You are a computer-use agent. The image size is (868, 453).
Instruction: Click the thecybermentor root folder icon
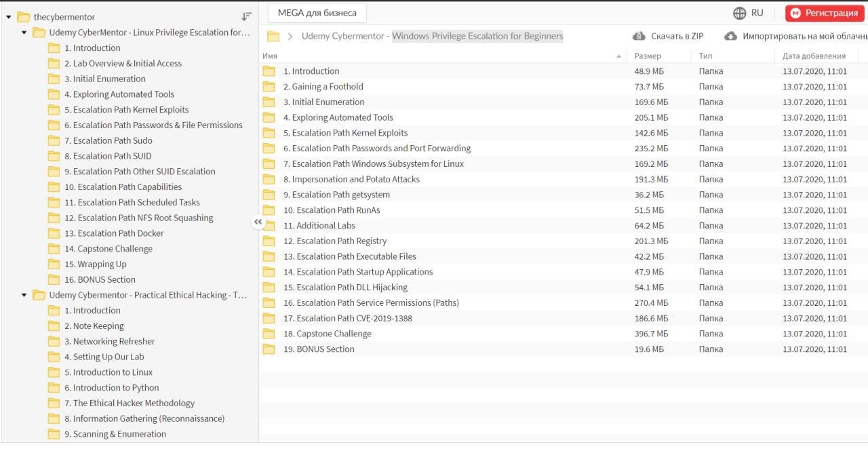coord(24,17)
